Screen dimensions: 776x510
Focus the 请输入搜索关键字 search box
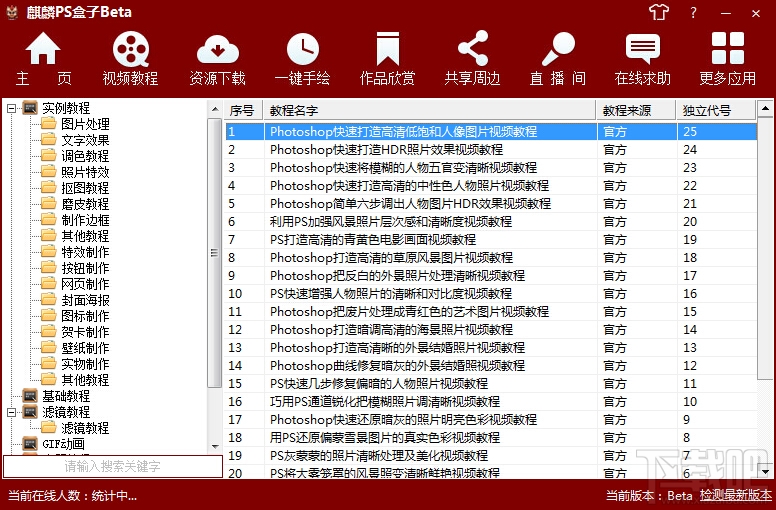click(113, 466)
